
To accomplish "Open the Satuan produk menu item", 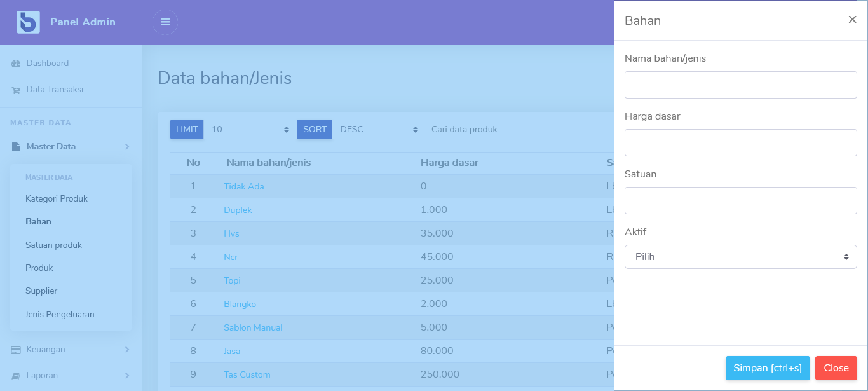I will (53, 245).
